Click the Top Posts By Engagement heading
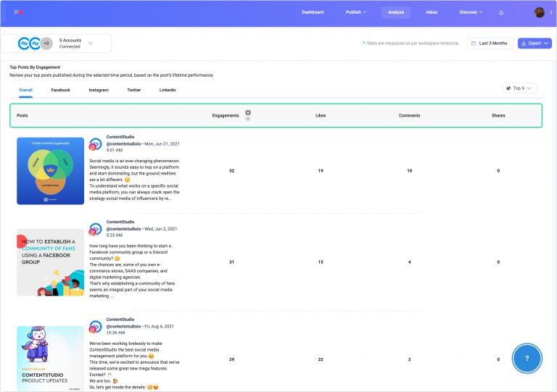 (x=35, y=67)
